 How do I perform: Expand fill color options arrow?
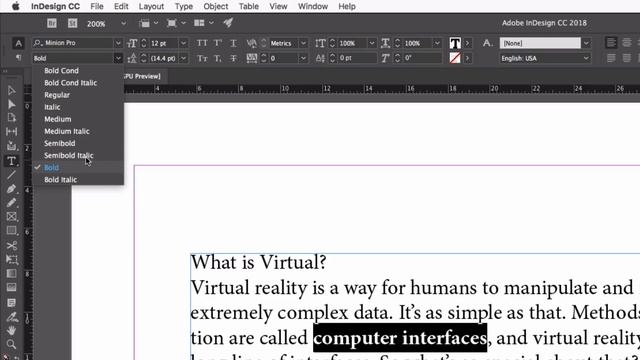click(467, 43)
